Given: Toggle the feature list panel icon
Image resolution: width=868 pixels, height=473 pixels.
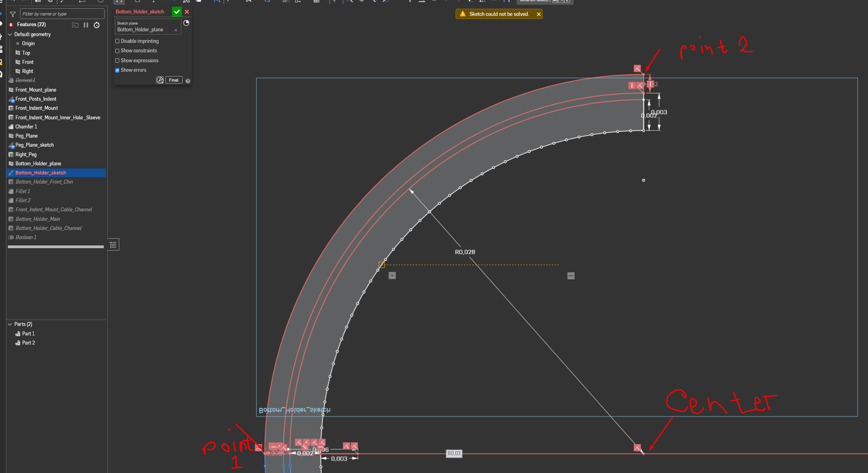Looking at the screenshot, I should 113,245.
